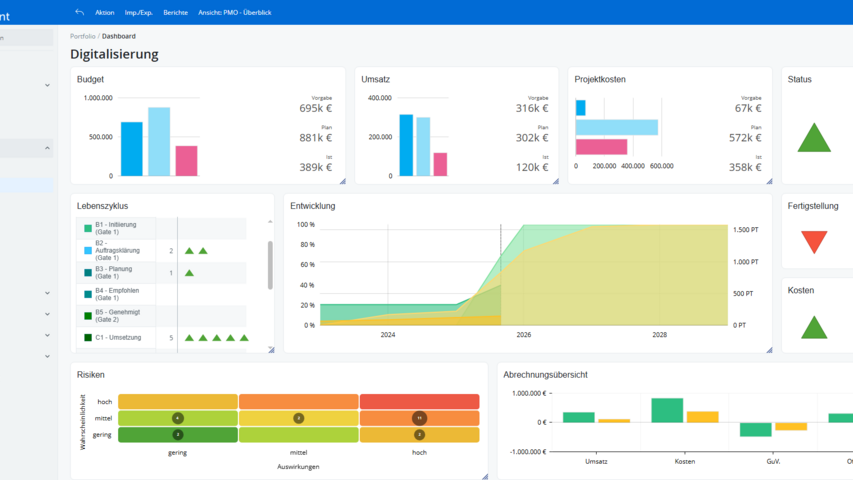The image size is (853, 480).
Task: Open the Ansicht: PMO - Überblick view selector
Action: [x=235, y=12]
